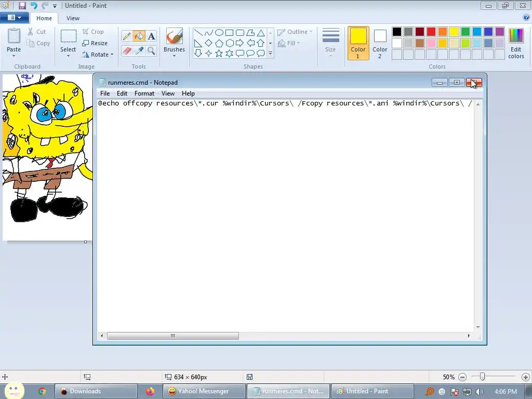Choose the Down arrow shape
This screenshot has height=399, width=532.
[198, 54]
